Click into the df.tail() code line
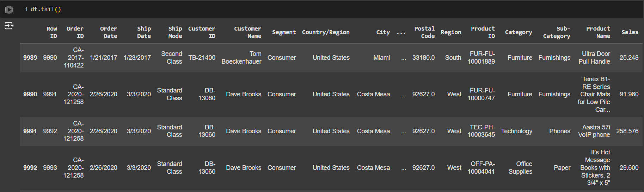The width and height of the screenshot is (644, 192). pyautogui.click(x=46, y=9)
